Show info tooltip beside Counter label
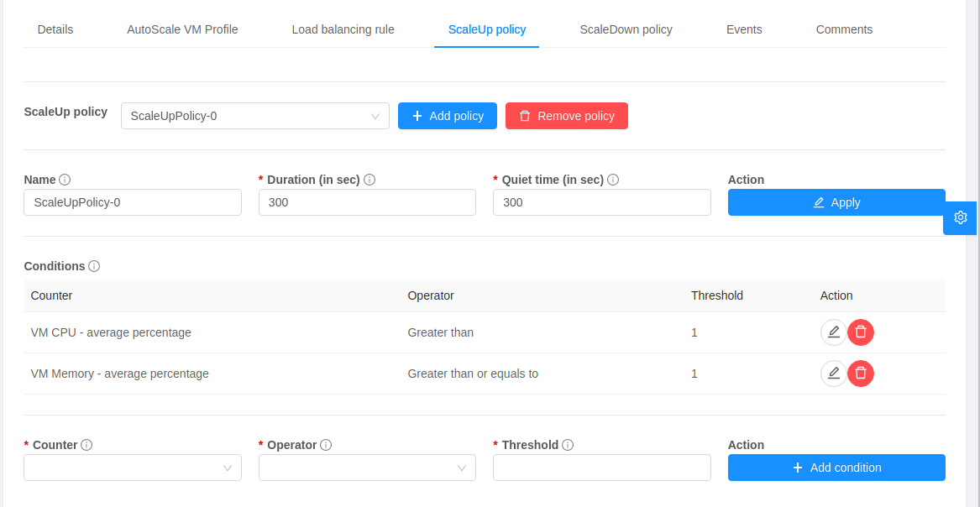 coord(86,445)
